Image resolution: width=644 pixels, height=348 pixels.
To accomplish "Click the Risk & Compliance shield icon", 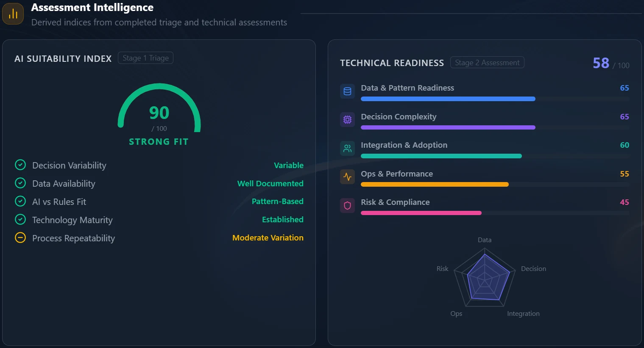I will (x=347, y=205).
